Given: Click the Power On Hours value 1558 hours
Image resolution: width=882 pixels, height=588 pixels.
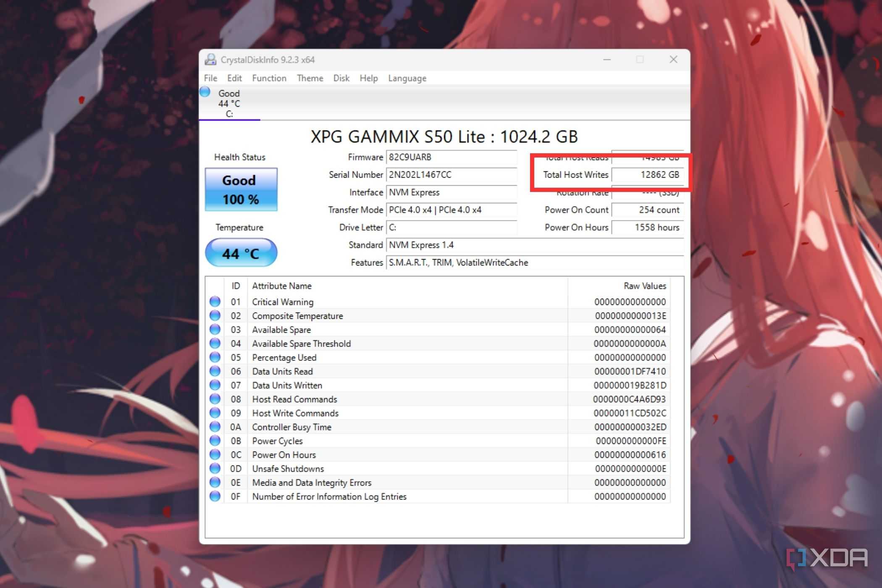Looking at the screenshot, I should [647, 227].
